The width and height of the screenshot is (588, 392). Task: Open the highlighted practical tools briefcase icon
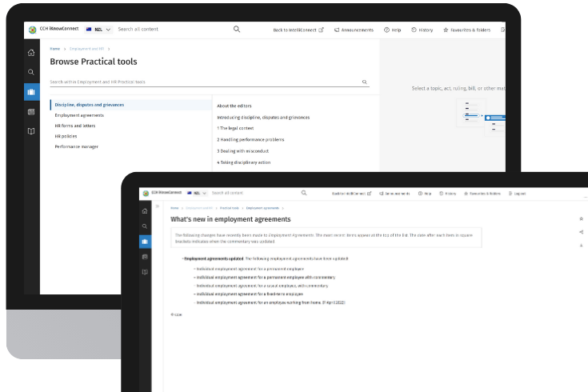[x=31, y=92]
